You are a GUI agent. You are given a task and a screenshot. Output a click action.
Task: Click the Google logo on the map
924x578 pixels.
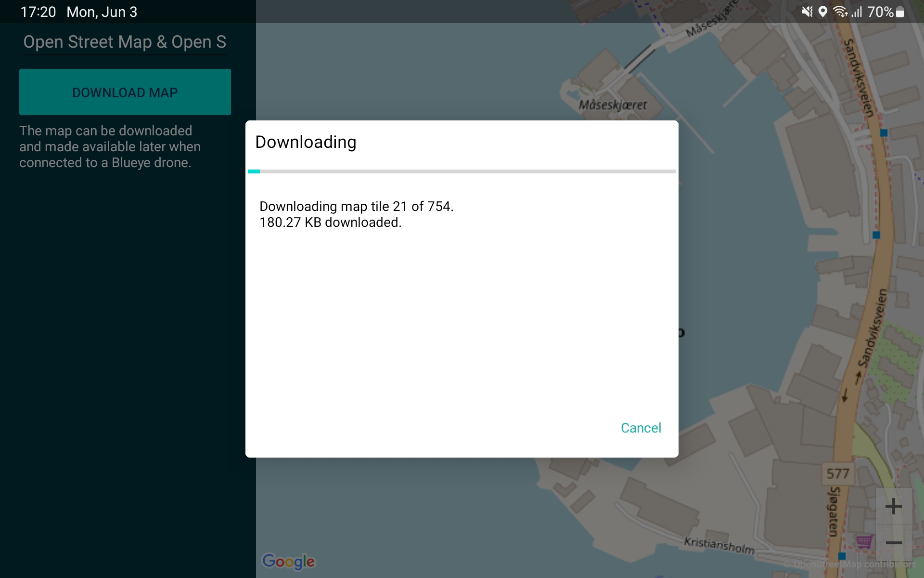pos(288,561)
